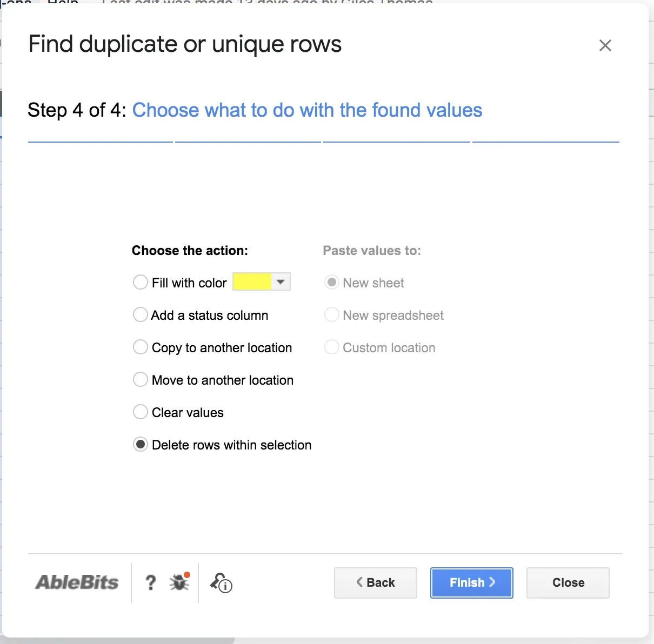Expand the fill color dropdown arrow

(x=281, y=282)
